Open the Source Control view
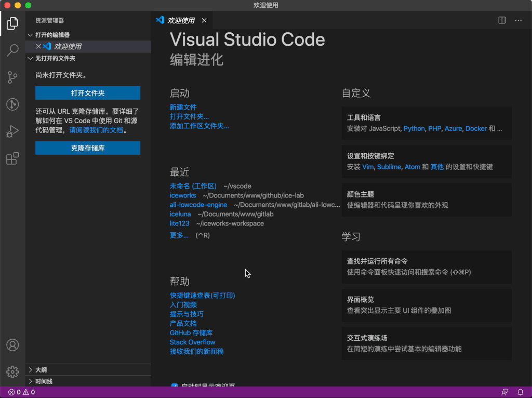The image size is (532, 398). [x=12, y=77]
